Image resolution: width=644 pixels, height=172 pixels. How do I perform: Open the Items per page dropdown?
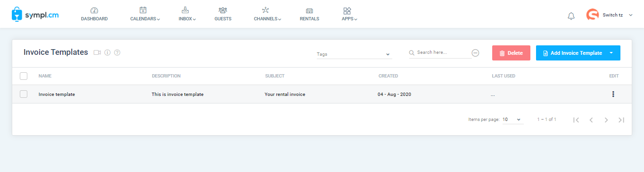click(x=512, y=120)
